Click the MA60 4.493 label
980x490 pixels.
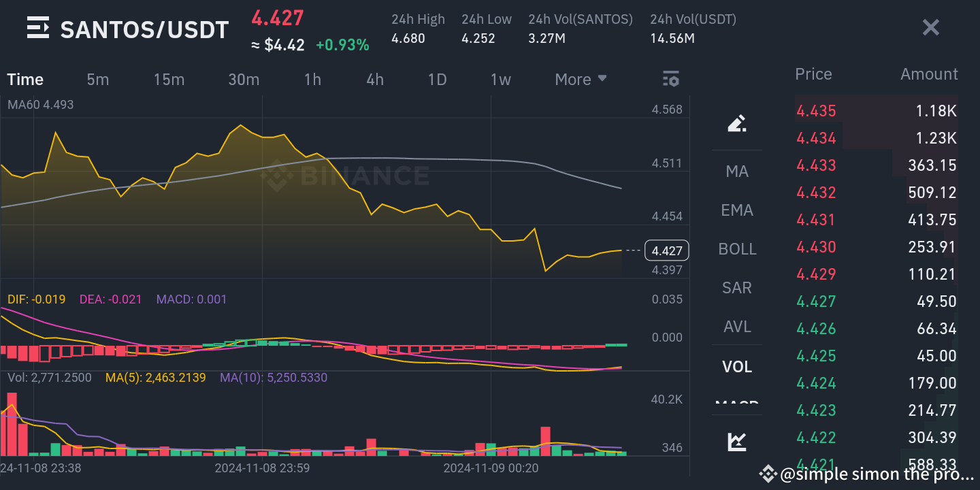(40, 105)
